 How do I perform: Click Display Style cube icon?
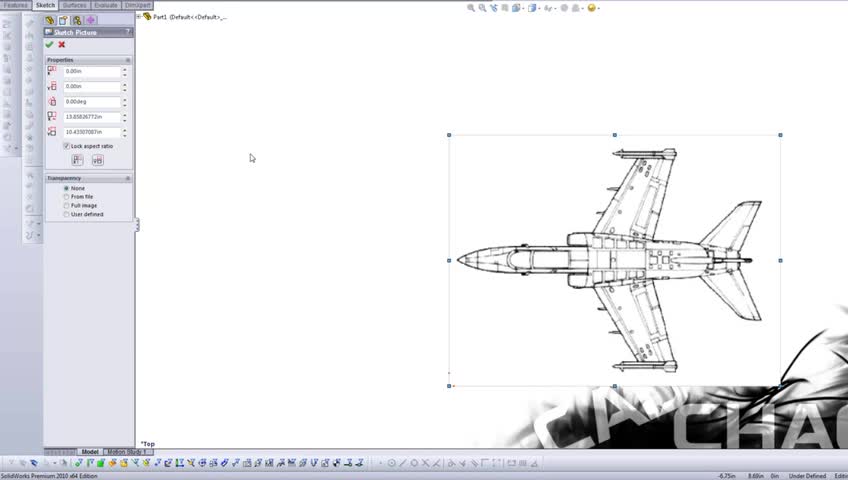click(x=532, y=8)
